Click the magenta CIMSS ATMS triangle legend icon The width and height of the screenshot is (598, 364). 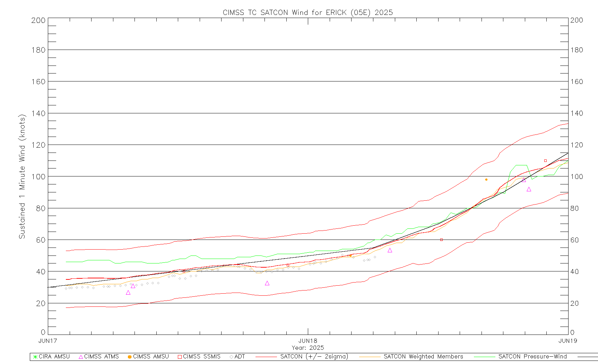coord(81,357)
